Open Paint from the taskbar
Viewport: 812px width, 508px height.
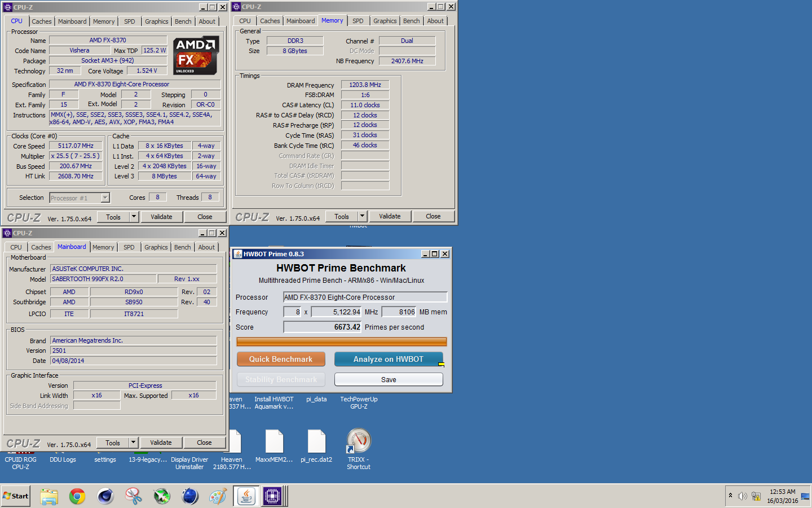(x=218, y=496)
